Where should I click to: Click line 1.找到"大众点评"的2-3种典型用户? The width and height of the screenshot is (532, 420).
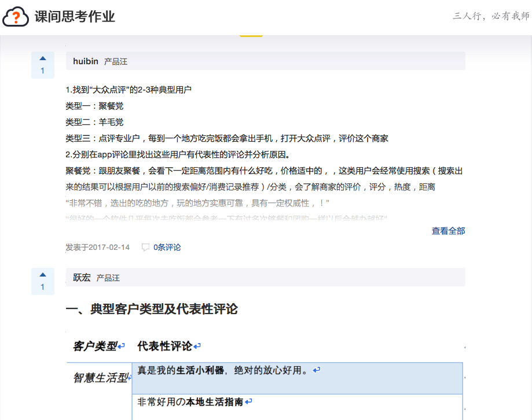pos(129,90)
